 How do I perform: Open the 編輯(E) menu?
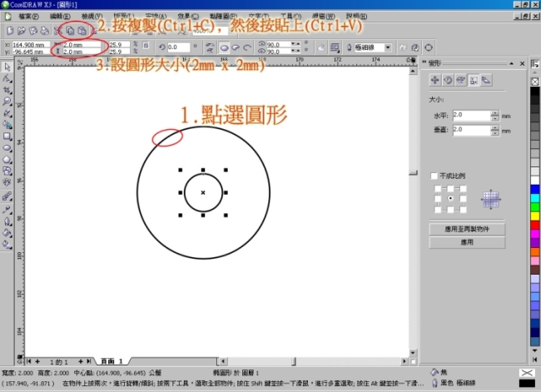60,16
